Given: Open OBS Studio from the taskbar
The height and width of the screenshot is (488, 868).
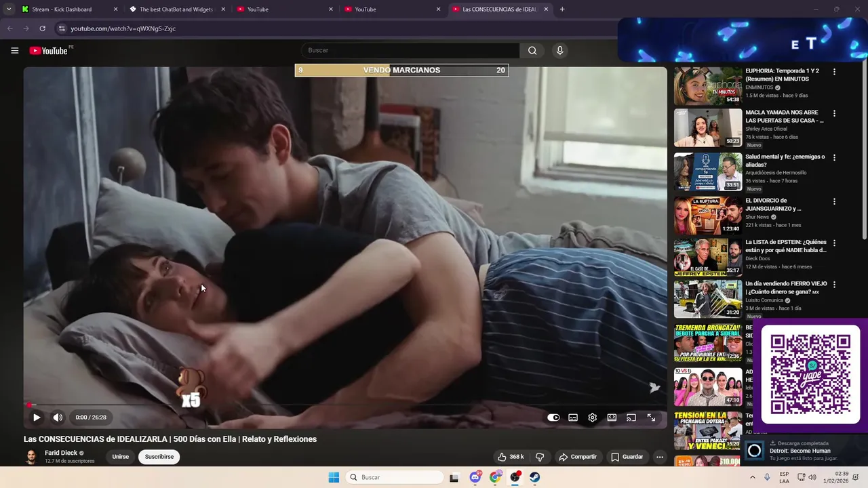Looking at the screenshot, I should (515, 477).
